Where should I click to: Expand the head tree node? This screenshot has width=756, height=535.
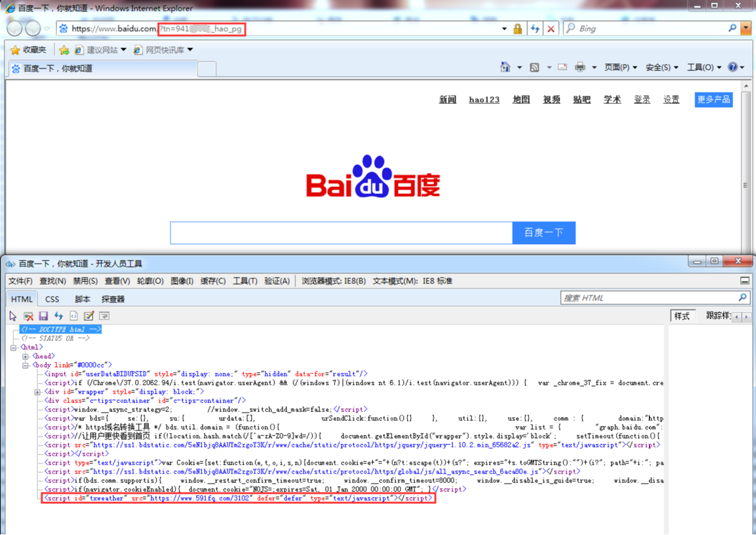[x=25, y=356]
